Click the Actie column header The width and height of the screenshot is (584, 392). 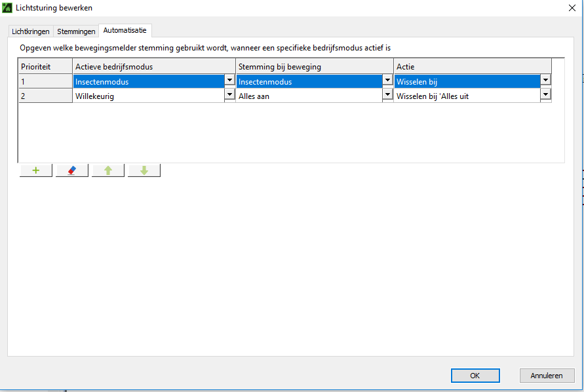pos(472,66)
